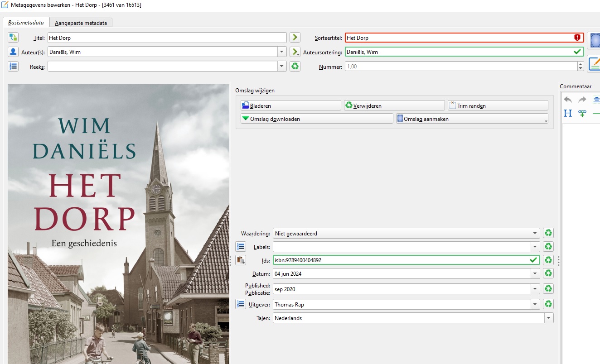Choose the heading style H icon in Commentaar

568,113
